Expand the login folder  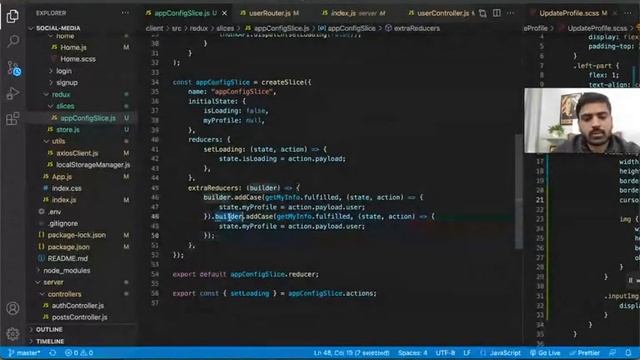pyautogui.click(x=64, y=71)
